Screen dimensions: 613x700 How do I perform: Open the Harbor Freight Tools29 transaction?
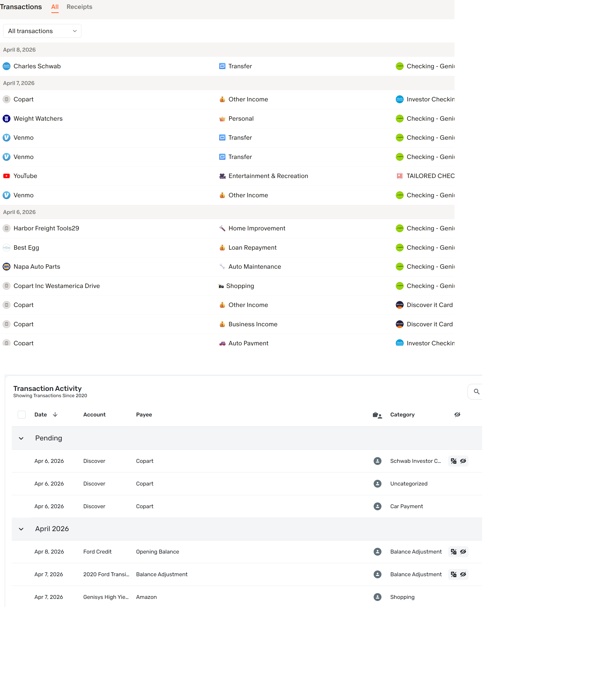(46, 229)
